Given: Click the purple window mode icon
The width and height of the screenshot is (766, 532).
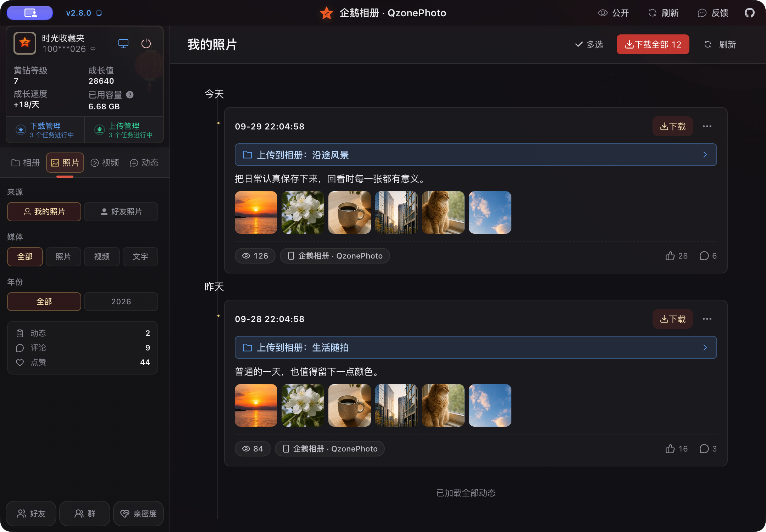Looking at the screenshot, I should [x=30, y=13].
